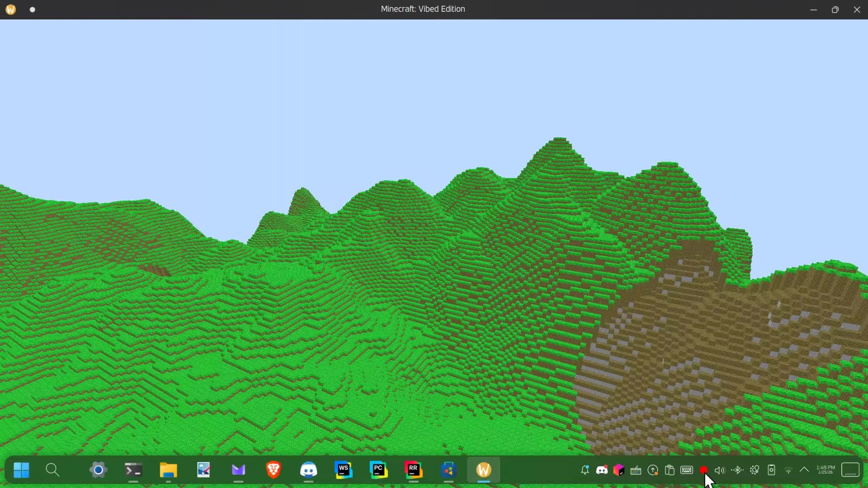The width and height of the screenshot is (868, 488).
Task: Open Bluetooth tray icon
Action: (x=737, y=470)
